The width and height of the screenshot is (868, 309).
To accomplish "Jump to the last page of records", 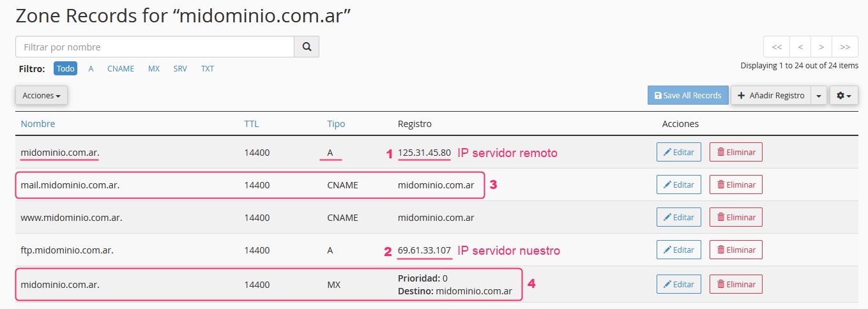I will pyautogui.click(x=845, y=47).
